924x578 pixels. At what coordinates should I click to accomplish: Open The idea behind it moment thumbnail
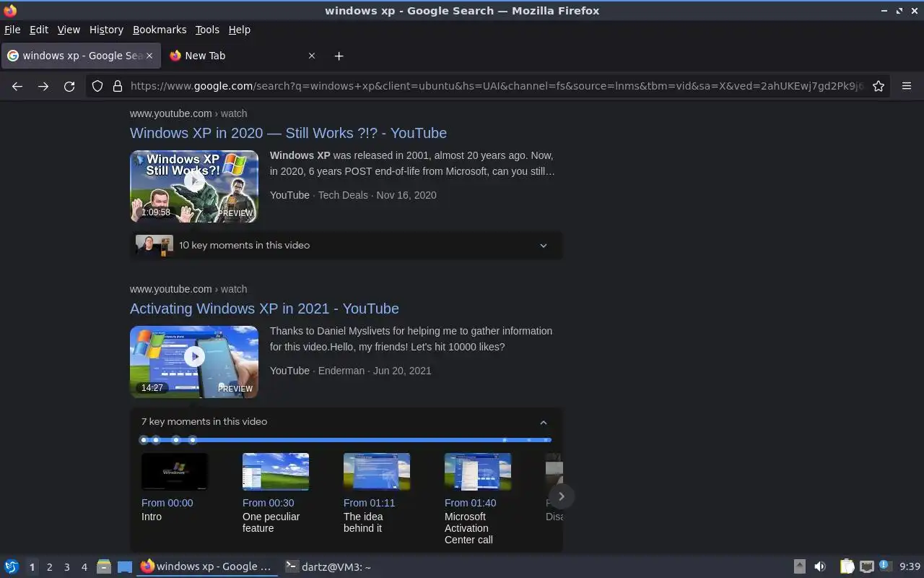377,472
